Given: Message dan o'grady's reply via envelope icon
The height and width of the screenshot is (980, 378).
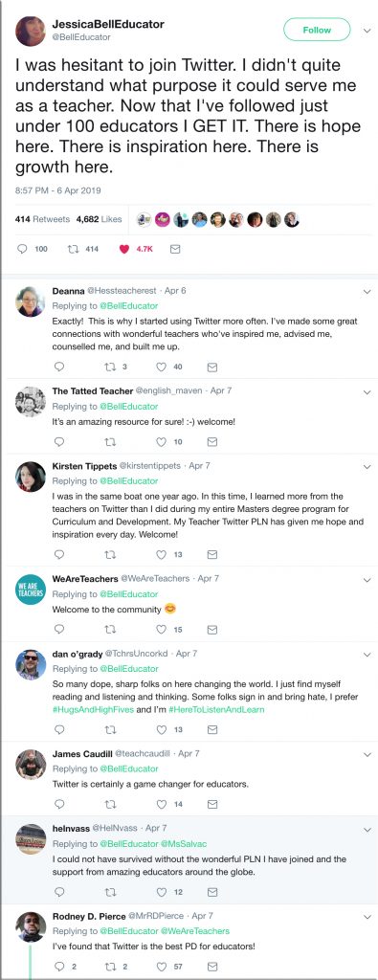Looking at the screenshot, I should pyautogui.click(x=211, y=729).
